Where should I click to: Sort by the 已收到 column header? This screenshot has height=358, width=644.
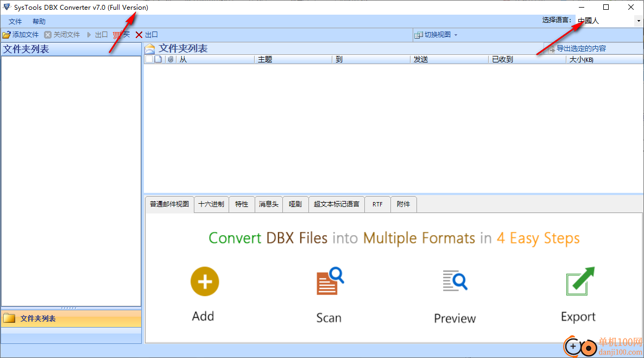pyautogui.click(x=527, y=60)
